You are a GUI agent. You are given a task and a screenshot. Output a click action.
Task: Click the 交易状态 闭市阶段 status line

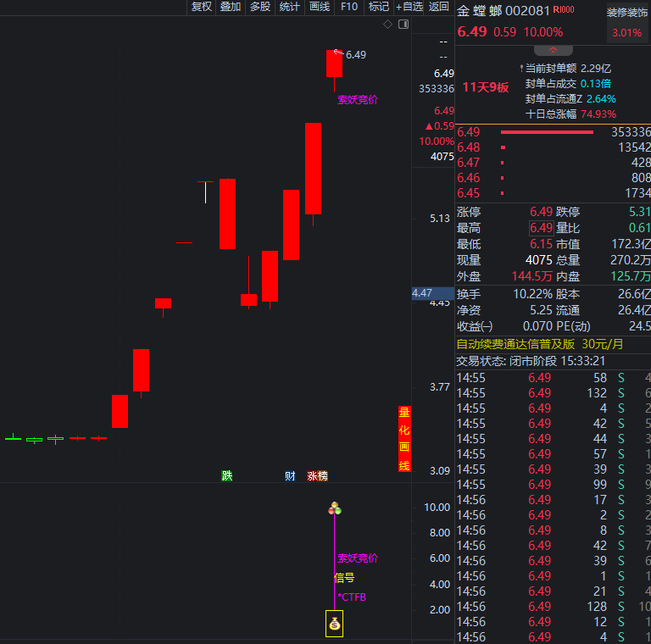coord(531,361)
